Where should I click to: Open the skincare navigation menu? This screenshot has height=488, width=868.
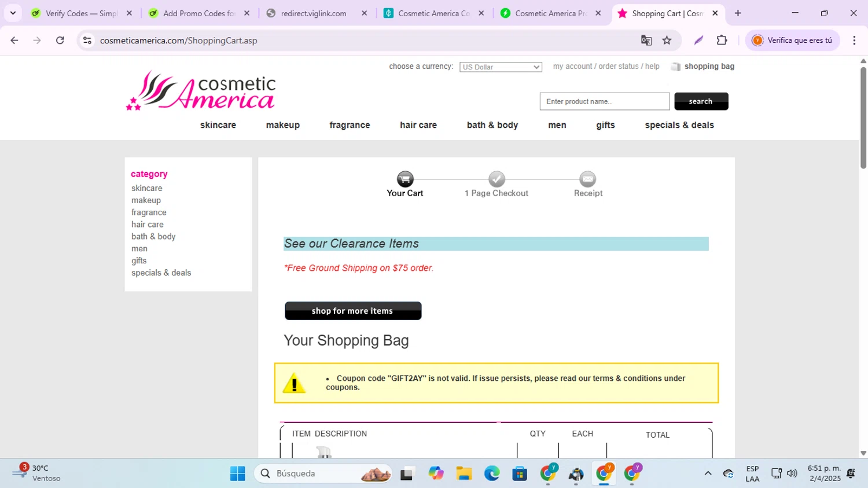click(218, 125)
